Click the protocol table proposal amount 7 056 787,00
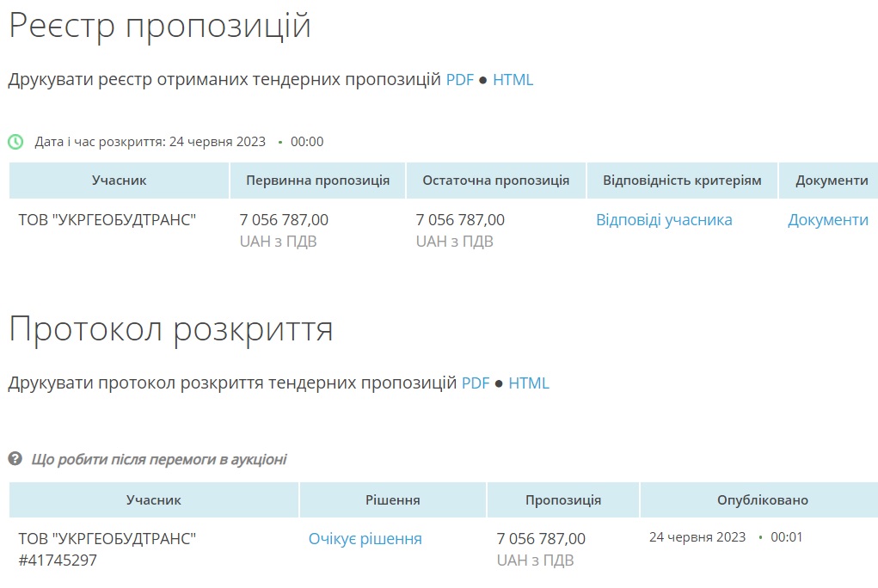878x588 pixels. [x=541, y=539]
